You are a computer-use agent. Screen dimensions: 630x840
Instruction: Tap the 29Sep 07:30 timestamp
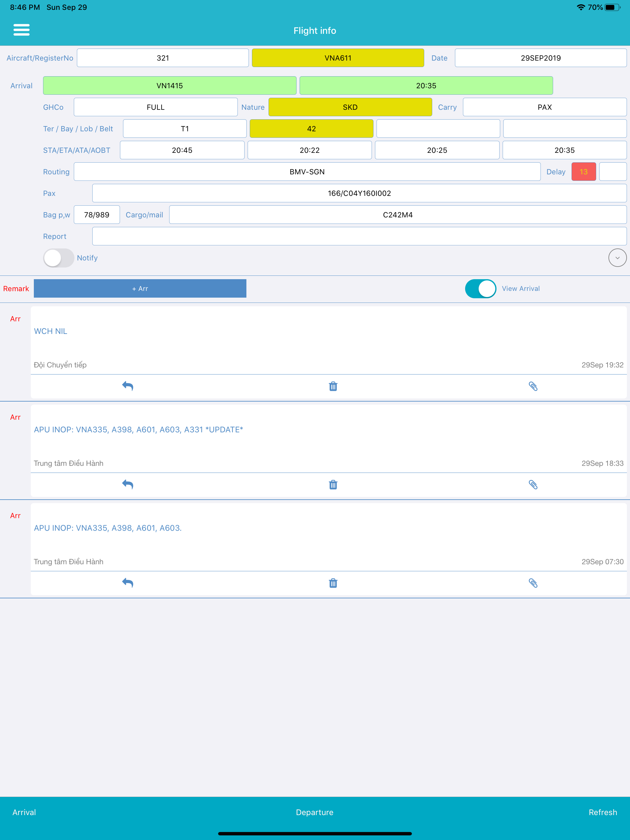602,562
